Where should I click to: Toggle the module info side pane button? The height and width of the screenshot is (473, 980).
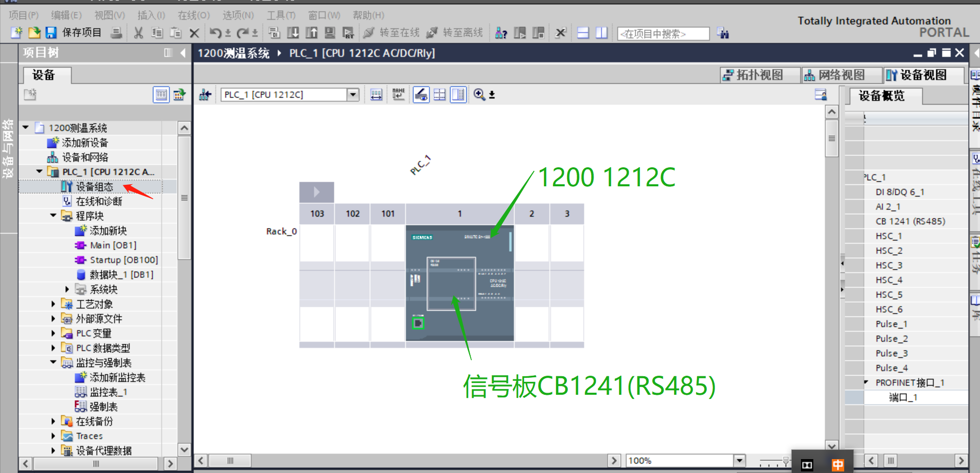tap(458, 95)
